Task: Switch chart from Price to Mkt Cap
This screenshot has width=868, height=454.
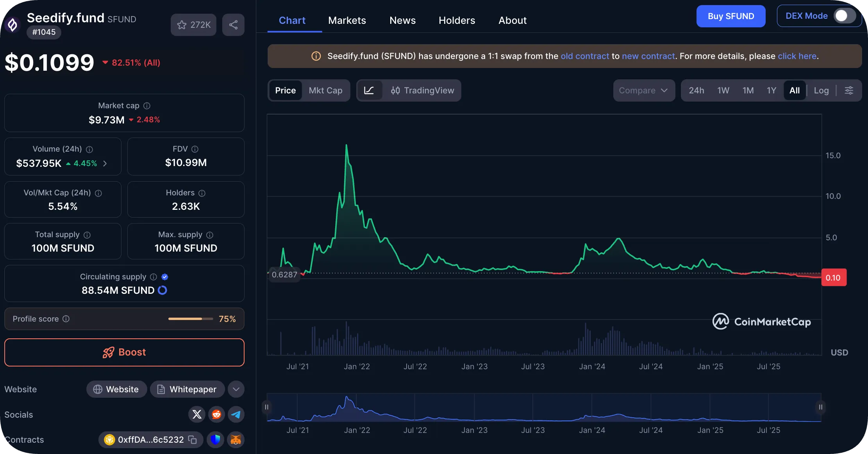Action: (326, 90)
